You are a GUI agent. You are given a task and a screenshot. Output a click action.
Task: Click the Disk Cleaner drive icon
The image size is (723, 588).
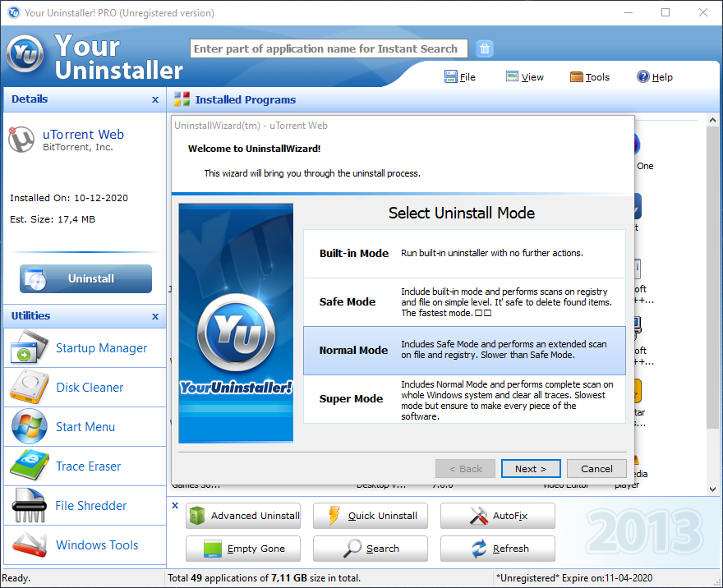coord(29,387)
